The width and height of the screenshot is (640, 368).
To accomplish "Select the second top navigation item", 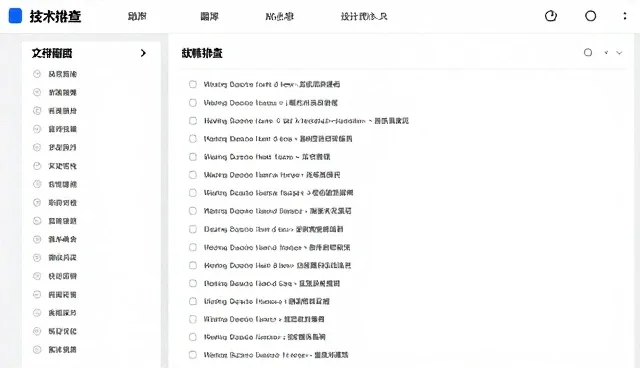I will pos(209,16).
